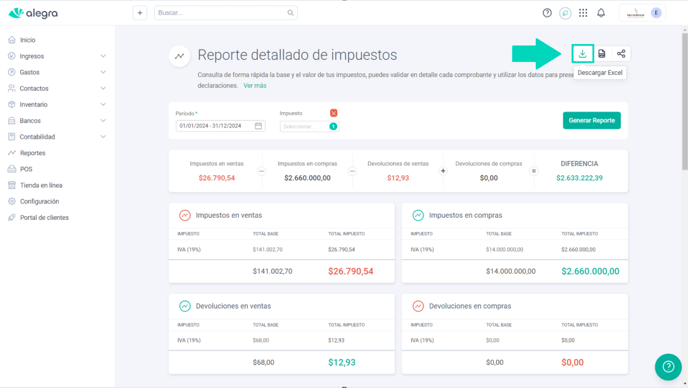Click the Inicio home icon
This screenshot has width=688, height=388.
12,40
